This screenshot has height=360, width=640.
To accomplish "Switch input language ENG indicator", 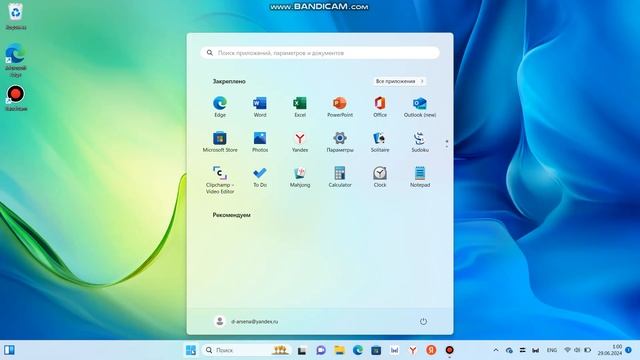I will click(x=551, y=350).
